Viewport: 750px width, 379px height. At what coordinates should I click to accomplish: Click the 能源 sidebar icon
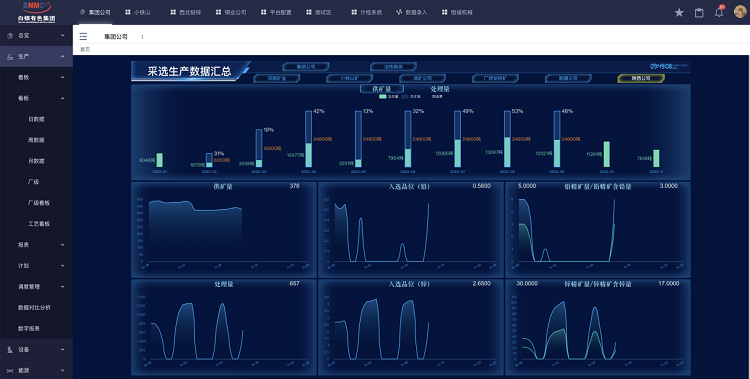[x=10, y=370]
